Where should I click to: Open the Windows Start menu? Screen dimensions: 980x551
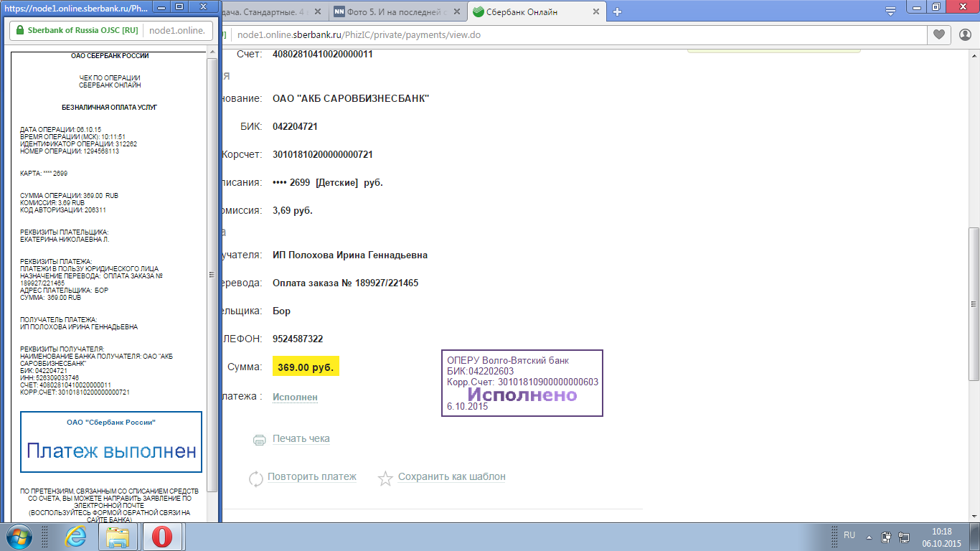coord(19,537)
